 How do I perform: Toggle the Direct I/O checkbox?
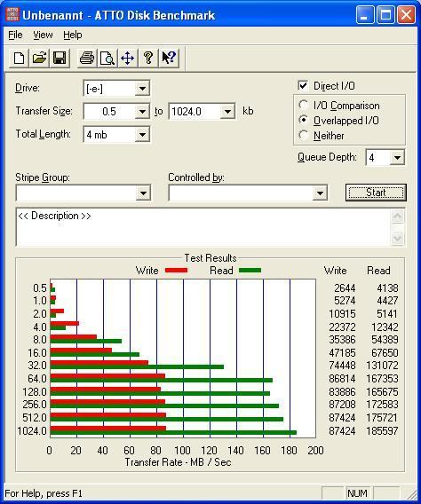click(x=303, y=85)
